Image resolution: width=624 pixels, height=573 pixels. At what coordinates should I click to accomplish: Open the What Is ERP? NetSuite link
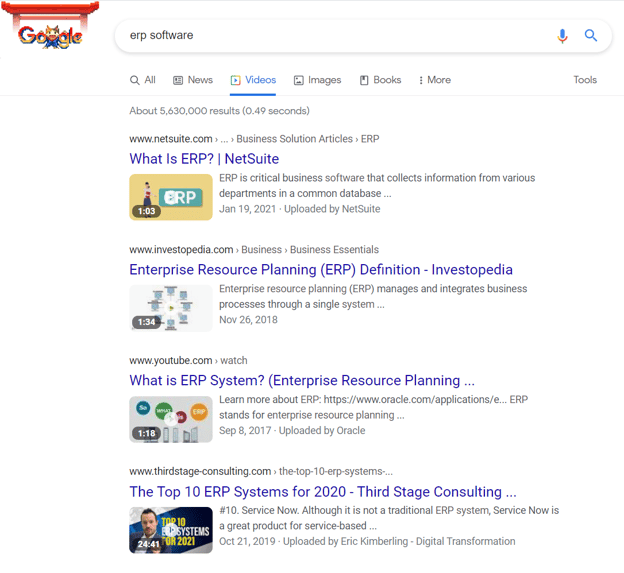click(204, 159)
